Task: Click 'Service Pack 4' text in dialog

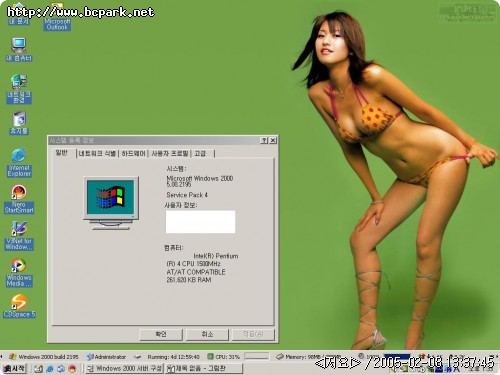Action: click(187, 195)
